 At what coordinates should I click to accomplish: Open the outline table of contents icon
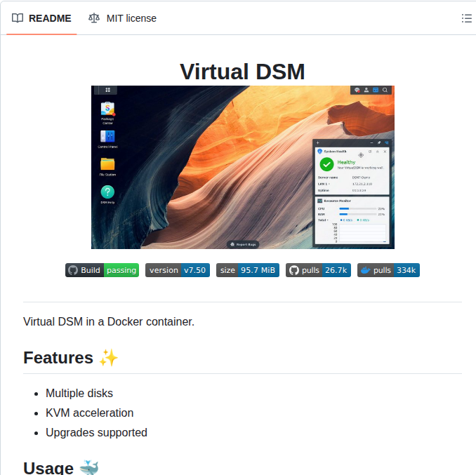467,18
